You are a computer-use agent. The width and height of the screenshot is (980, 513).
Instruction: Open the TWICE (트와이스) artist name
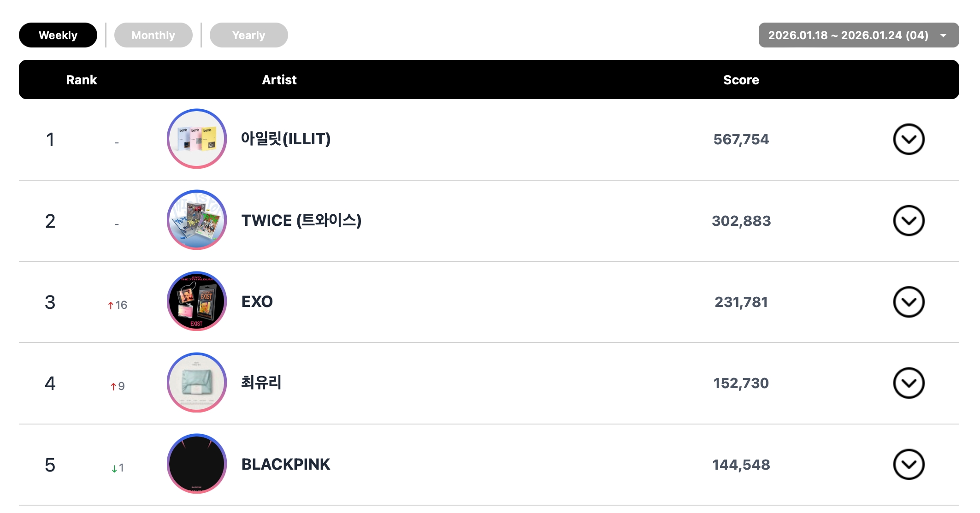click(x=301, y=220)
